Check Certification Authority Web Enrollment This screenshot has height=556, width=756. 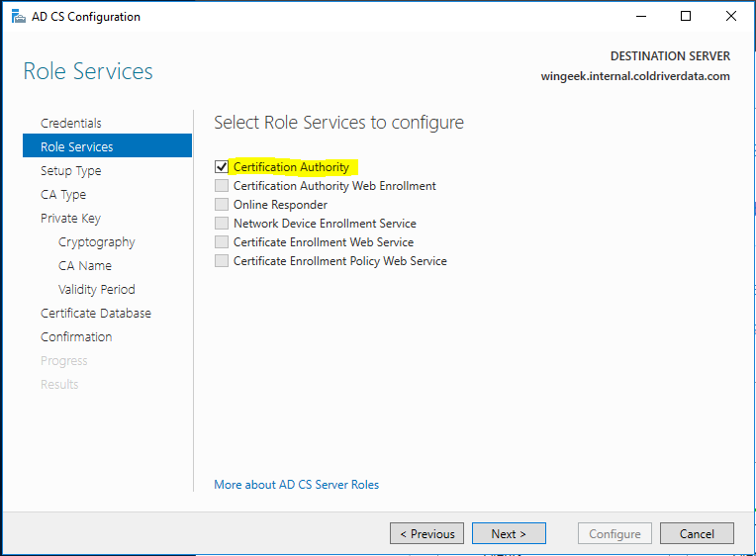(x=222, y=186)
